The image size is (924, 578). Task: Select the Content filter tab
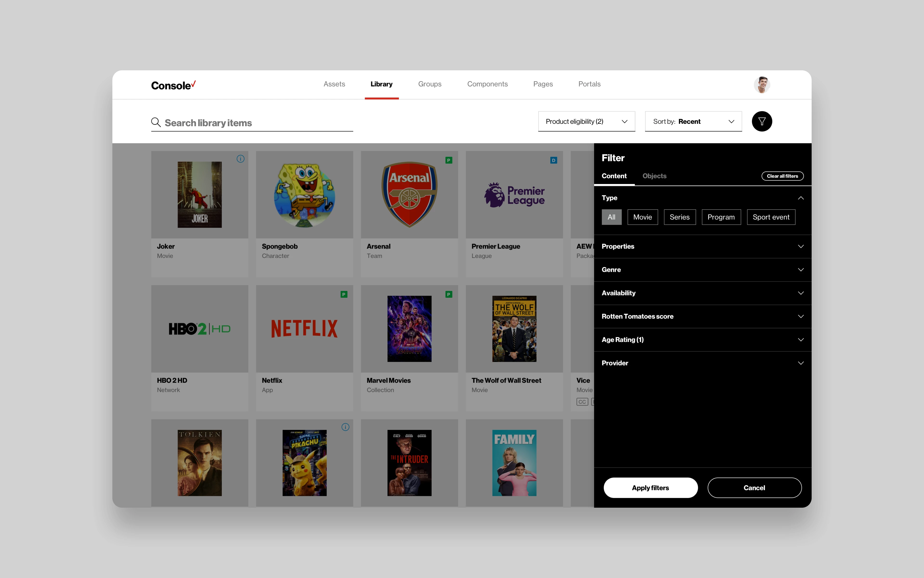pos(614,176)
